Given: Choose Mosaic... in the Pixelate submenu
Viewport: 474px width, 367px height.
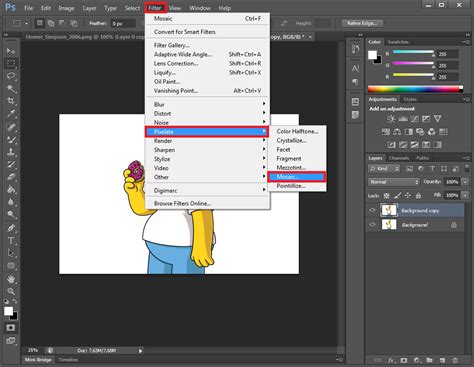Looking at the screenshot, I should click(296, 177).
